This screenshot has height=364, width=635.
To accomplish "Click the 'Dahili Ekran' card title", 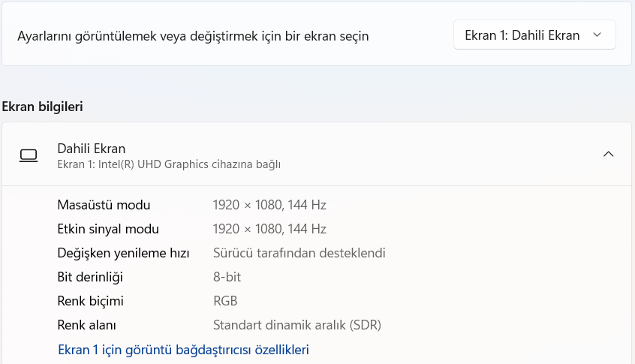I will tap(92, 149).
